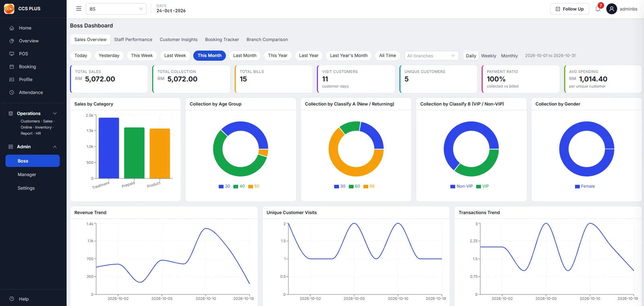This screenshot has width=644, height=306.
Task: Open the Booking Tracker tab
Action: [x=222, y=39]
